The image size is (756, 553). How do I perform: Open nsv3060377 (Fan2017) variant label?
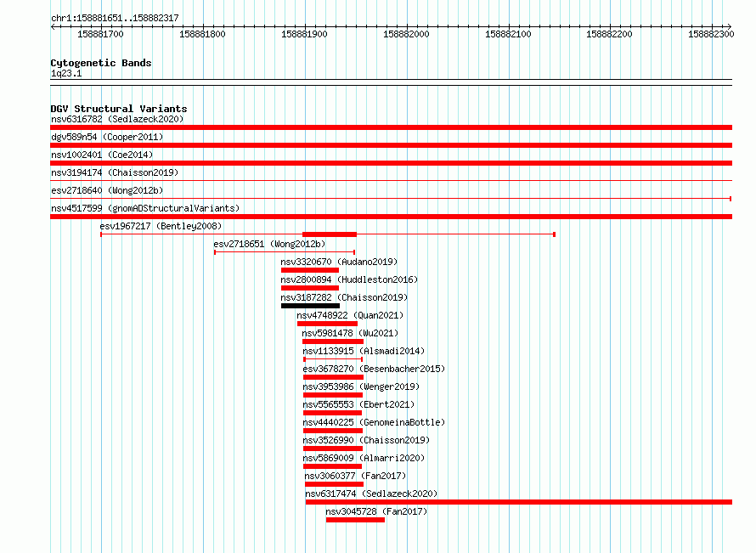coord(355,476)
